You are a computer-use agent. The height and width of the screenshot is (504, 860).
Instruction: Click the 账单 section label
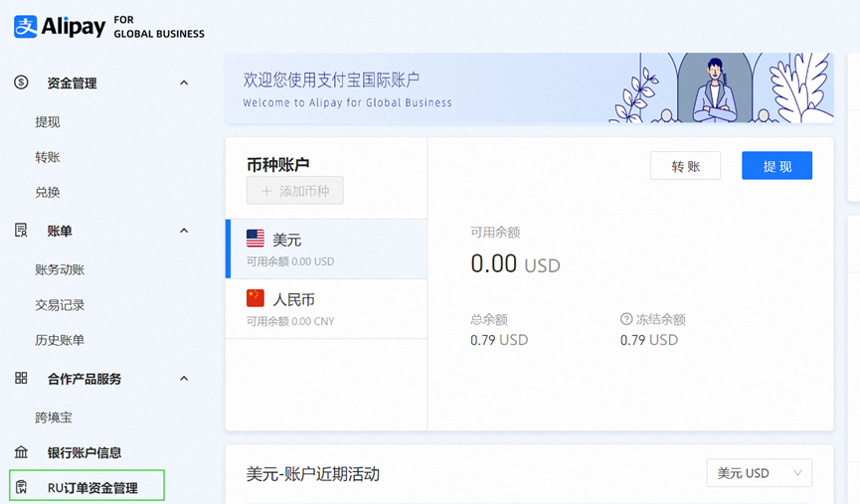60,231
